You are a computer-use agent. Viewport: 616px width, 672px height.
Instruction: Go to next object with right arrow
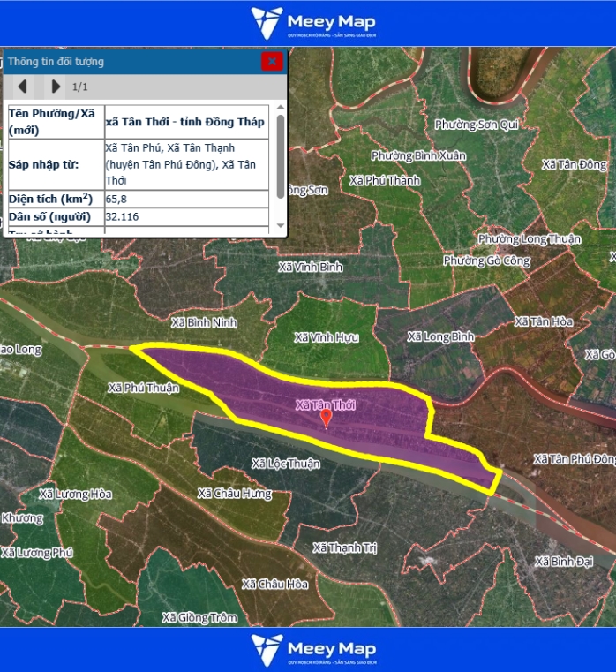(x=56, y=87)
